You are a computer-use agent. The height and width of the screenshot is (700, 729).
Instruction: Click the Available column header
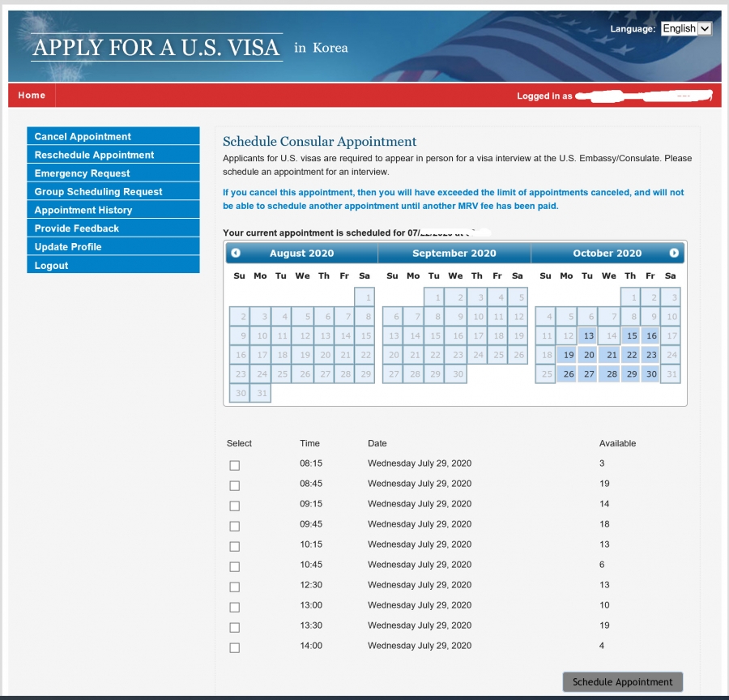pyautogui.click(x=617, y=443)
